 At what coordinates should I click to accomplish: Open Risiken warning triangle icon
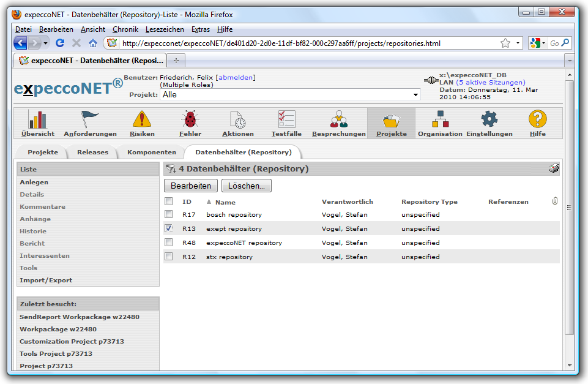coord(142,119)
